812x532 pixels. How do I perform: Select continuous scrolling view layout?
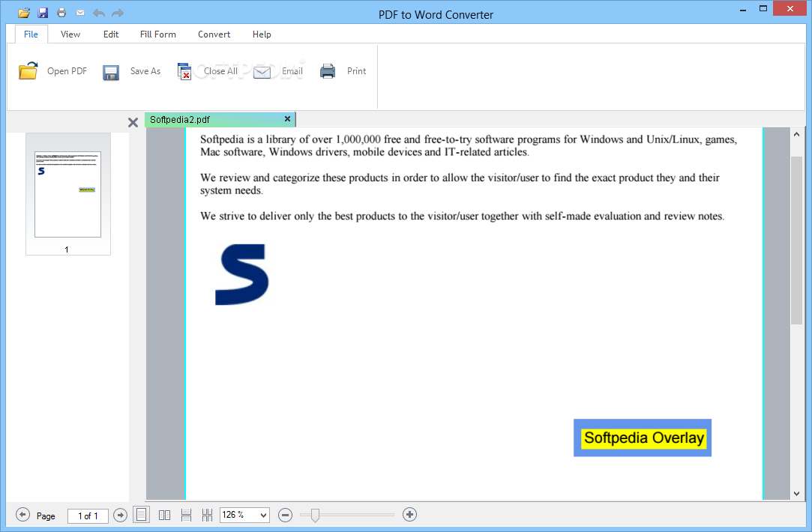pos(187,515)
